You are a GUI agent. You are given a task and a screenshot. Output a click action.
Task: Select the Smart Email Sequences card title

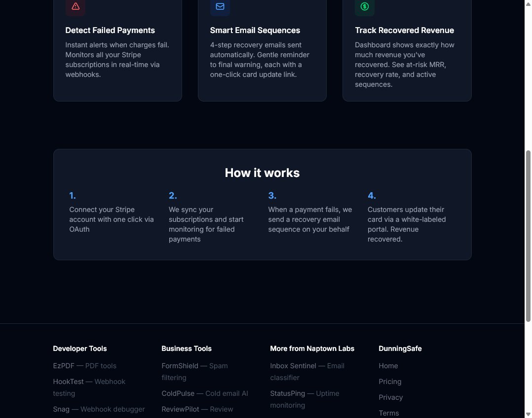pos(255,30)
